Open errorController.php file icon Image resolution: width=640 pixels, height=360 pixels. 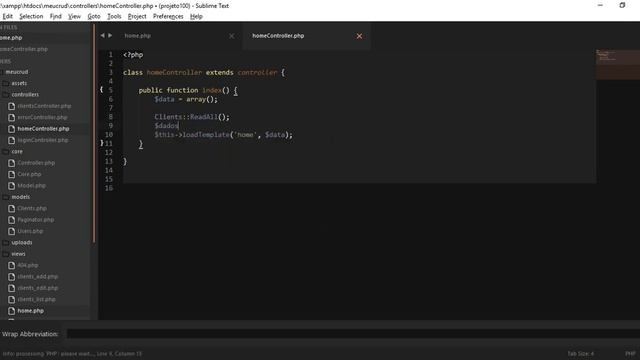(11, 118)
